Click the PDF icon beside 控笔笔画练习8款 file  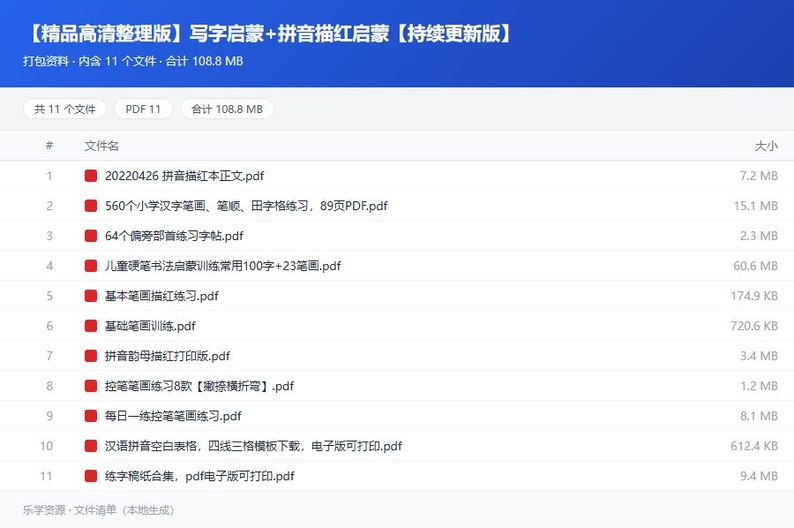(91, 386)
